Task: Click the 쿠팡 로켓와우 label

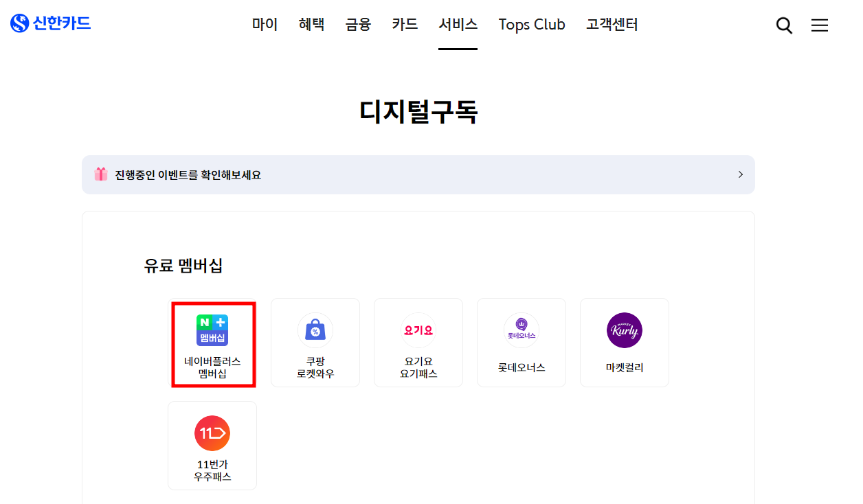Action: coord(315,367)
